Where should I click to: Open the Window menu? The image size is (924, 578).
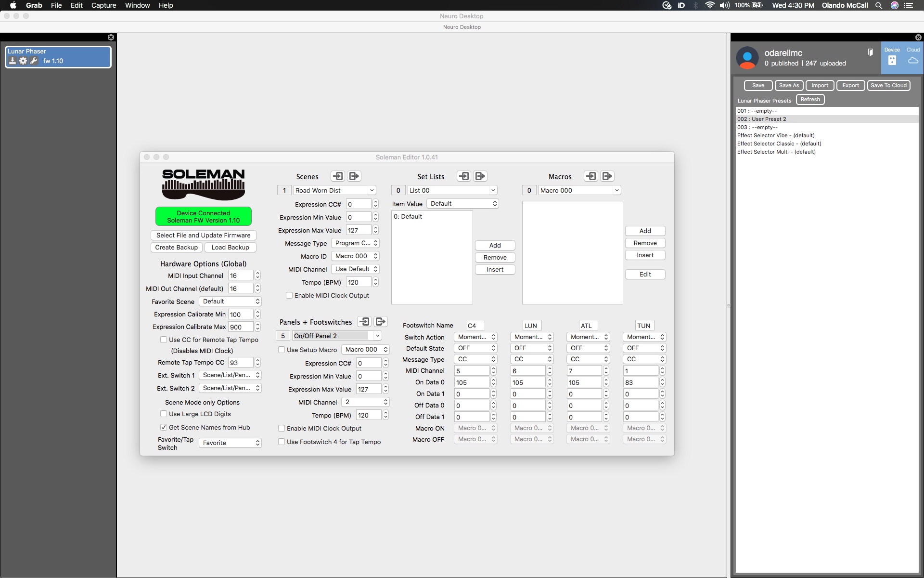tap(138, 5)
